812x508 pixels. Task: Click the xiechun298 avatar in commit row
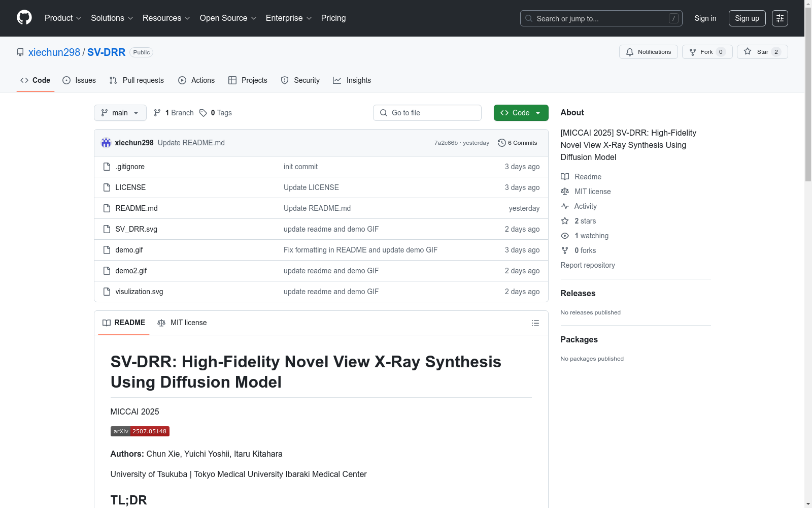point(106,143)
